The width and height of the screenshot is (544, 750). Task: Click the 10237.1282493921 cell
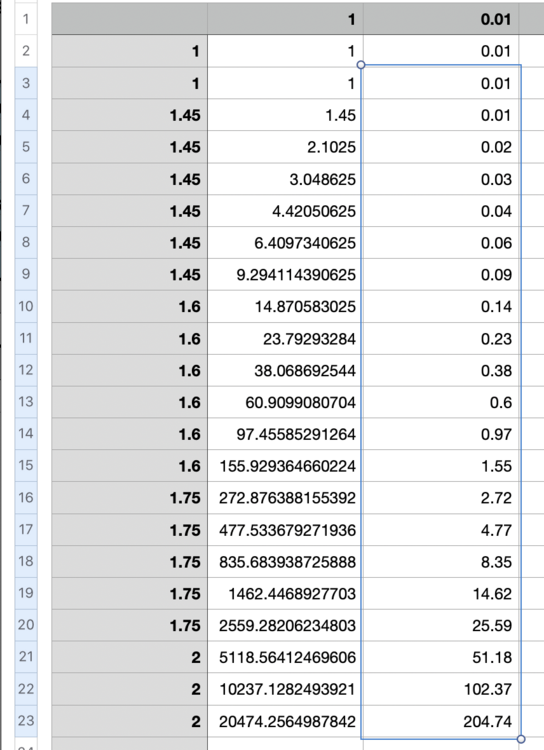point(285,689)
